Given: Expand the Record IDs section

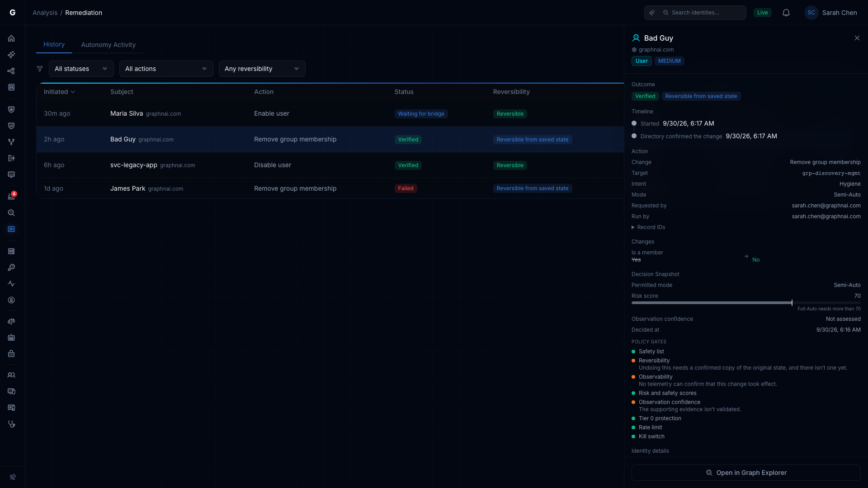Looking at the screenshot, I should point(648,227).
